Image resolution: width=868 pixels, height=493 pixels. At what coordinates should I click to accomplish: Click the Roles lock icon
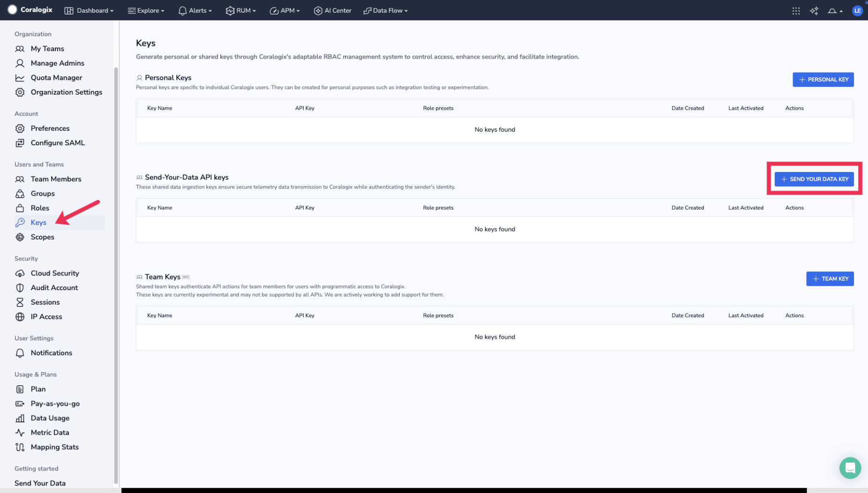coord(20,208)
